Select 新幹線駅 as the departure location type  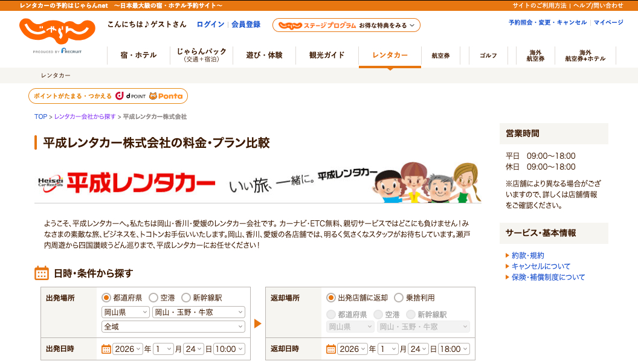187,298
